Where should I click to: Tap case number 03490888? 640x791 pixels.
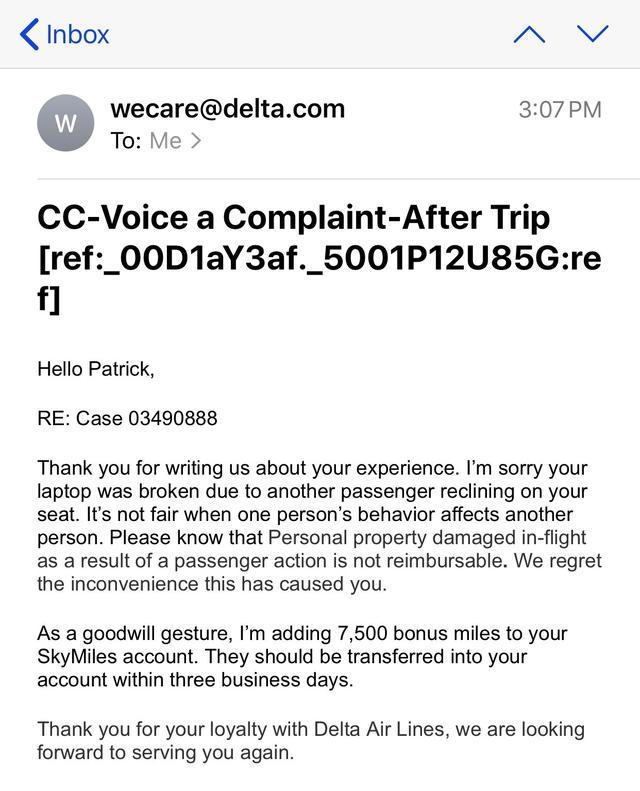172,418
